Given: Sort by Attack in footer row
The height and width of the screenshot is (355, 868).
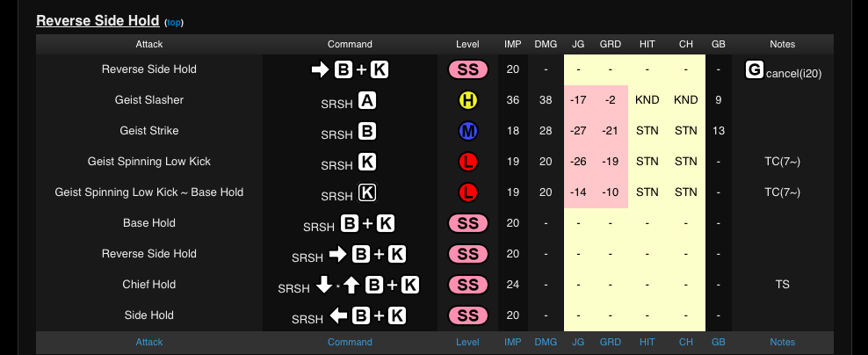Looking at the screenshot, I should coord(148,342).
